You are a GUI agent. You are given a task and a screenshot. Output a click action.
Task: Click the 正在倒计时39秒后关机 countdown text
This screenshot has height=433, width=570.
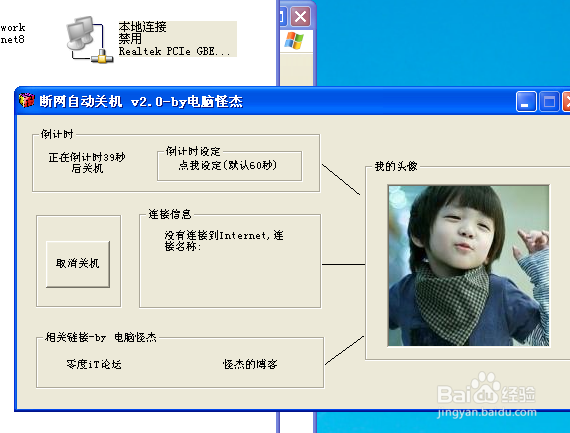click(x=87, y=163)
